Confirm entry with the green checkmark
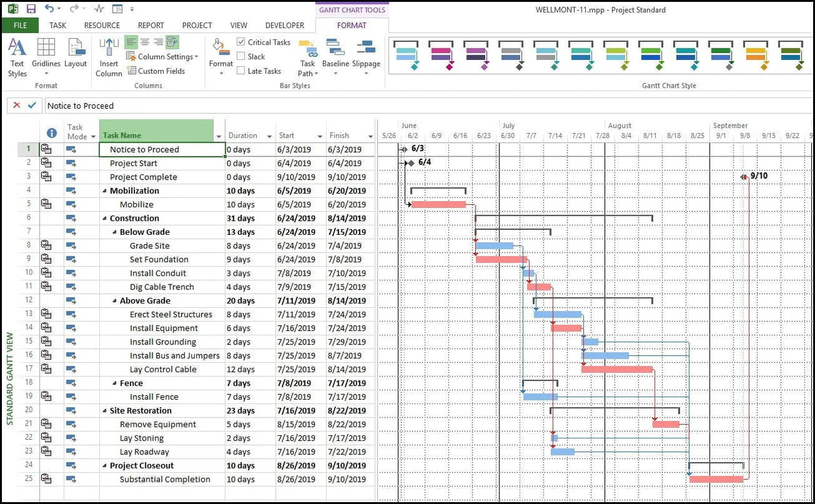Viewport: 815px width, 504px height. pos(32,105)
